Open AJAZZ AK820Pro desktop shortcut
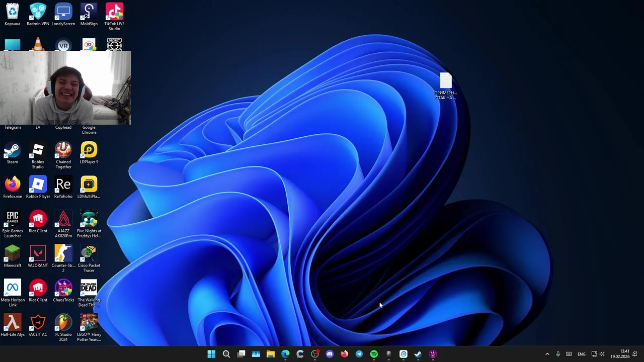644x362 pixels. [x=63, y=224]
